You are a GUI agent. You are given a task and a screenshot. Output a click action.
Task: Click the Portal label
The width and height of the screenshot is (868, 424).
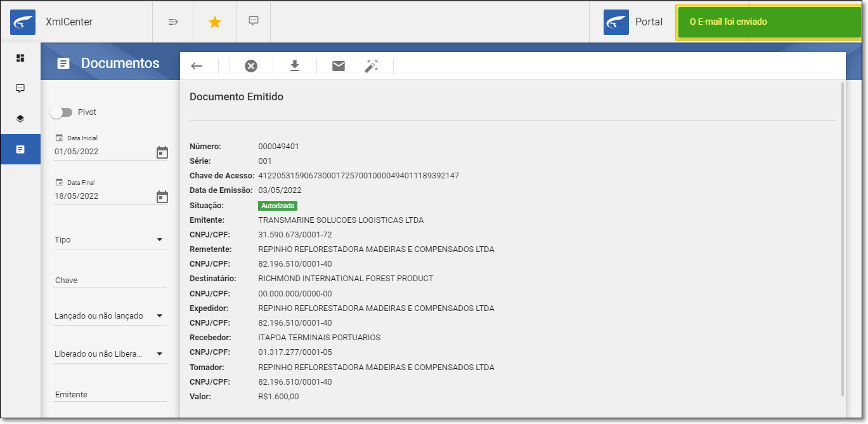point(649,22)
